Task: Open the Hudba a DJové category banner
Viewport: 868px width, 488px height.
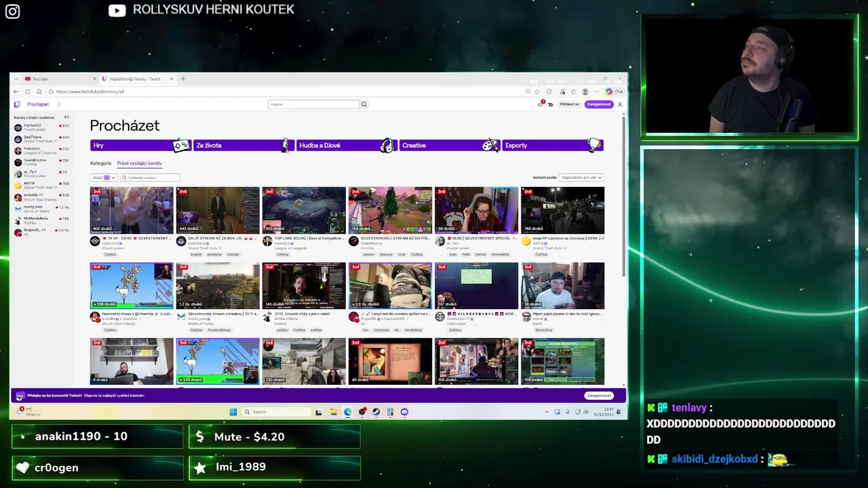Action: [347, 145]
